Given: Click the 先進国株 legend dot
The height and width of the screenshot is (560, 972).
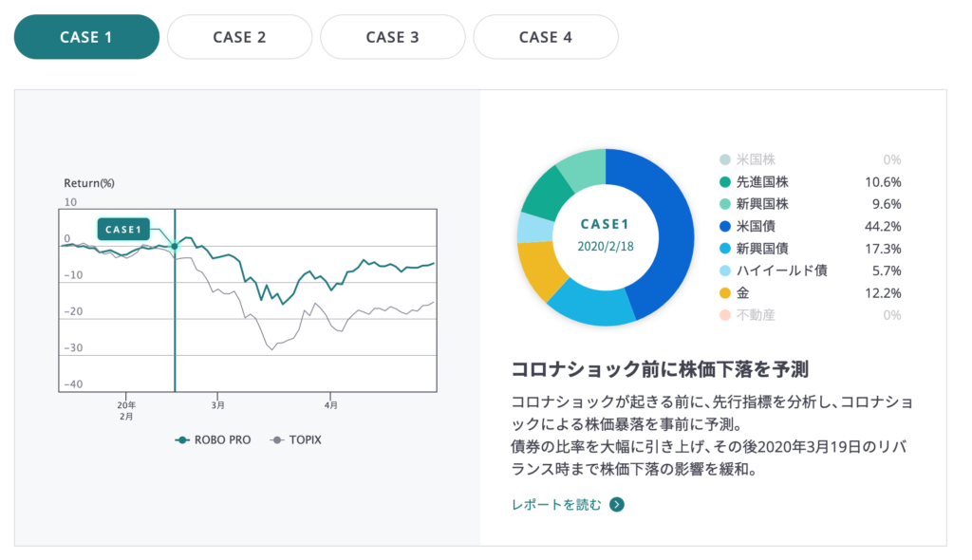Looking at the screenshot, I should point(724,181).
